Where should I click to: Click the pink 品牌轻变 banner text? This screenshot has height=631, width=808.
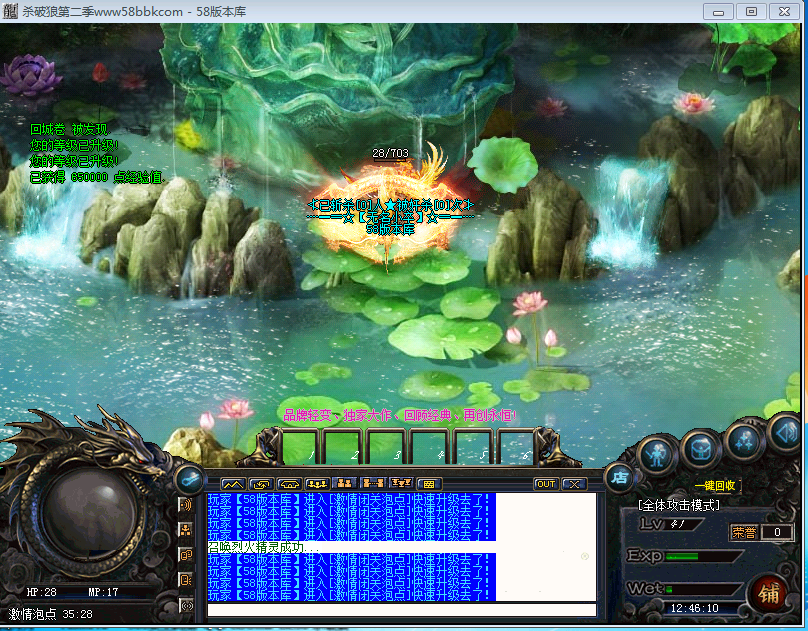399,415
